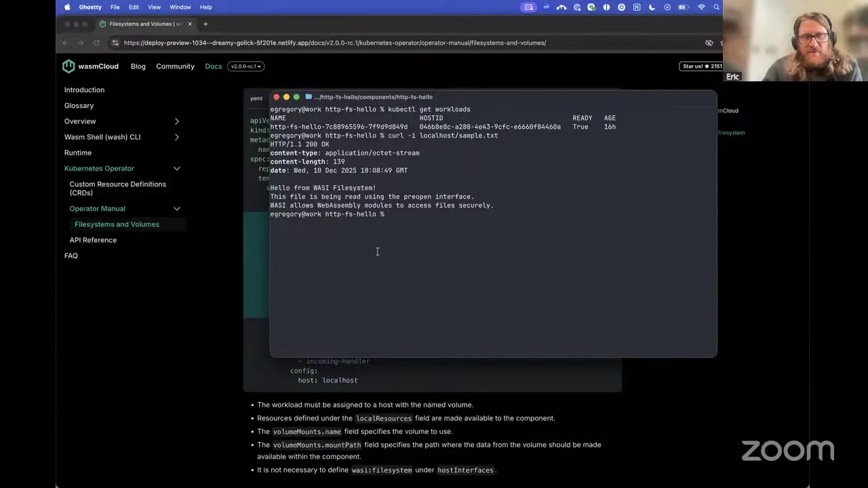The width and height of the screenshot is (868, 488).
Task: Click the crescent moon Focus icon
Action: [x=652, y=7]
